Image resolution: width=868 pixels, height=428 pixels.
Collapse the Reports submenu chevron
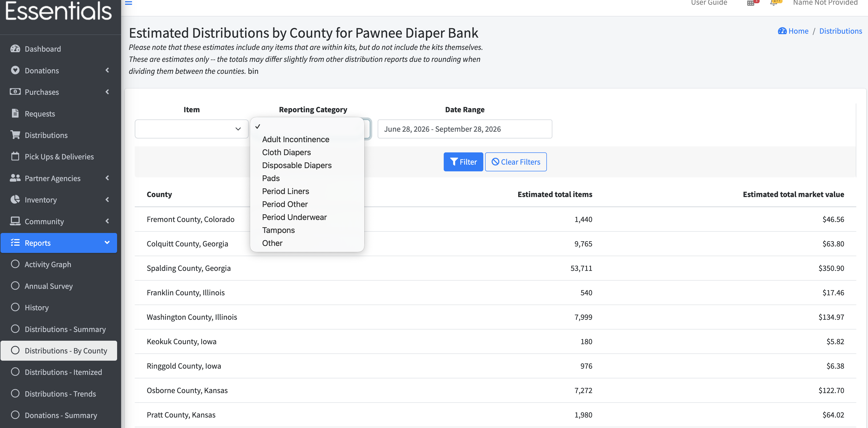click(x=107, y=242)
